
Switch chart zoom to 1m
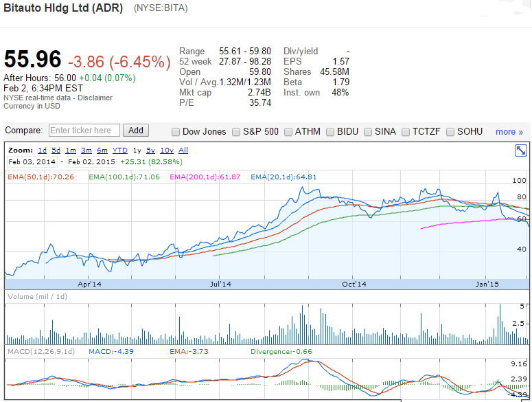click(x=71, y=150)
